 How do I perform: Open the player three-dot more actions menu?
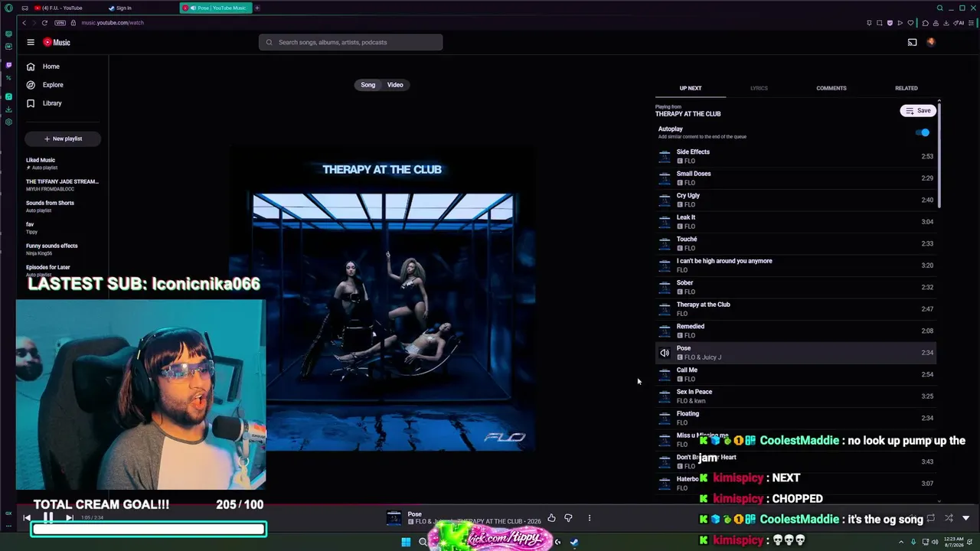590,518
